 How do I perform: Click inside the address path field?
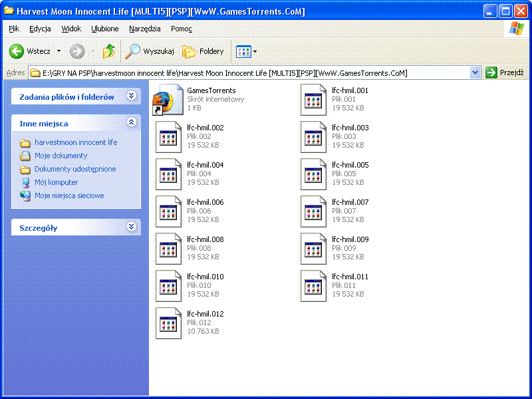253,72
